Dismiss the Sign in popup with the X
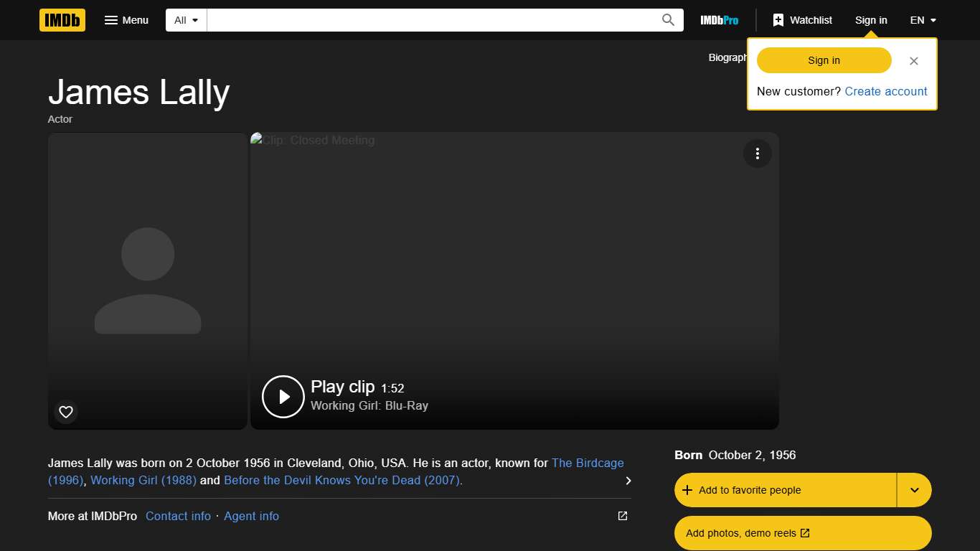Image resolution: width=980 pixels, height=551 pixels. pos(914,61)
